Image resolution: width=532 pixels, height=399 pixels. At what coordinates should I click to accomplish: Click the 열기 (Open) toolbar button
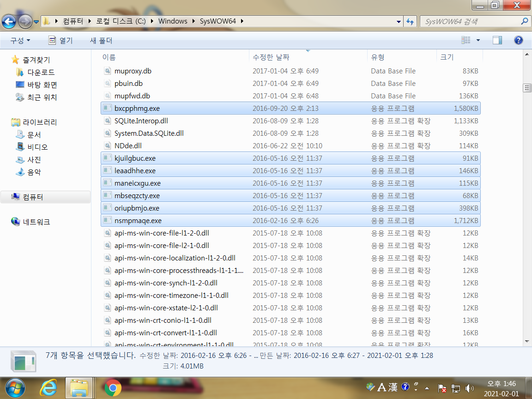(x=61, y=40)
